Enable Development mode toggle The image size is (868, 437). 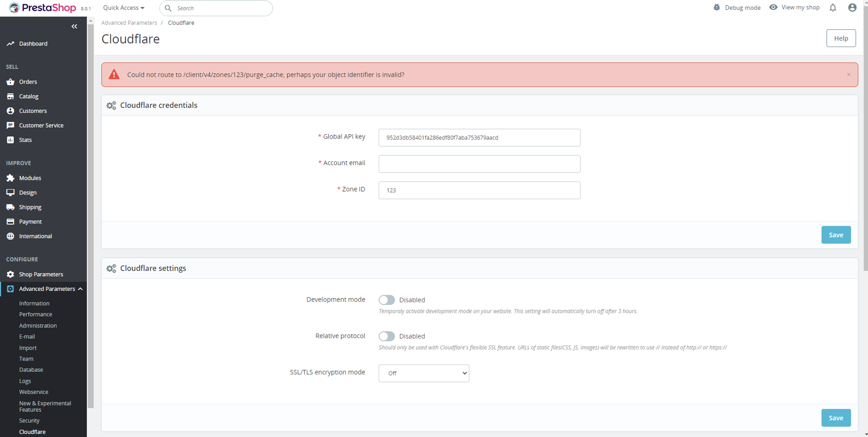tap(386, 300)
